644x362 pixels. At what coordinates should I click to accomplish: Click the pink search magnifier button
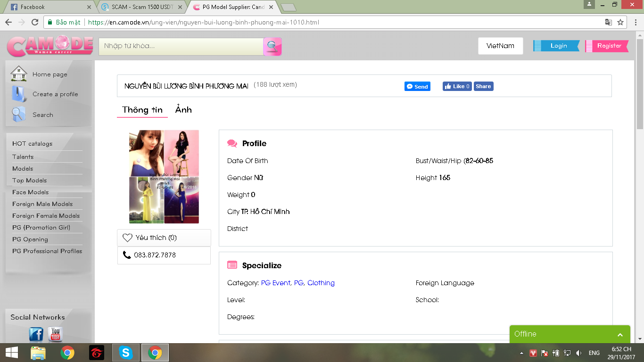[x=272, y=47]
